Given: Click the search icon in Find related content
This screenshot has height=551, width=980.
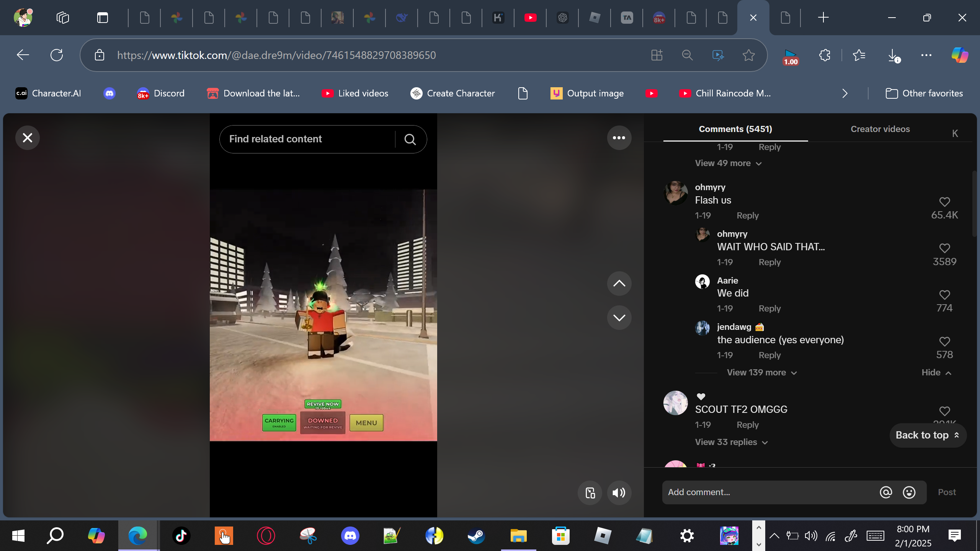Looking at the screenshot, I should click(x=410, y=139).
